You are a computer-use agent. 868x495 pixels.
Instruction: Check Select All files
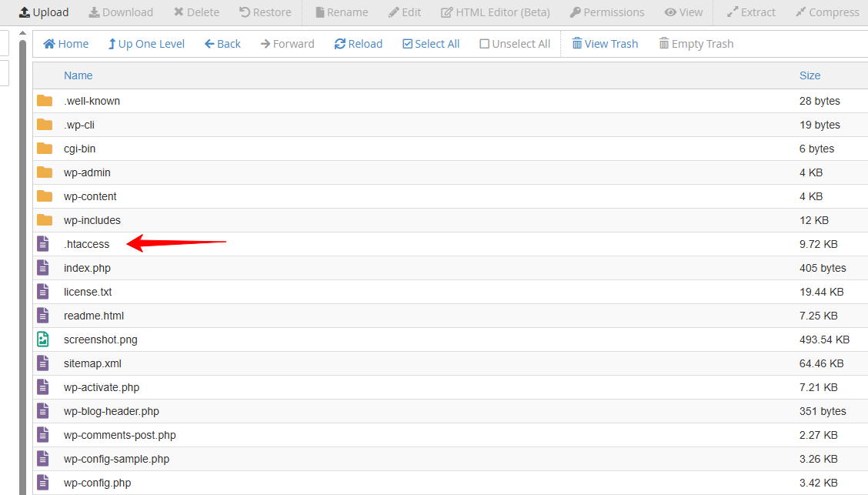click(x=431, y=44)
